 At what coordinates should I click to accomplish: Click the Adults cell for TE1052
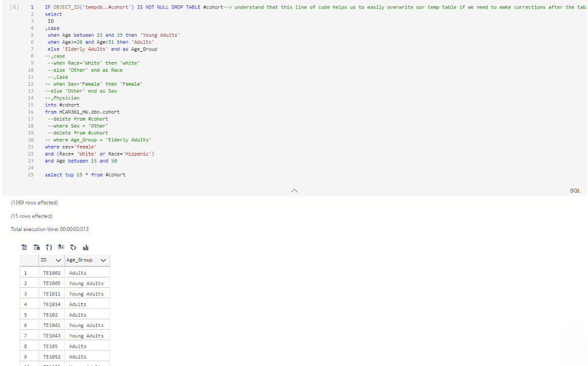pyautogui.click(x=77, y=356)
